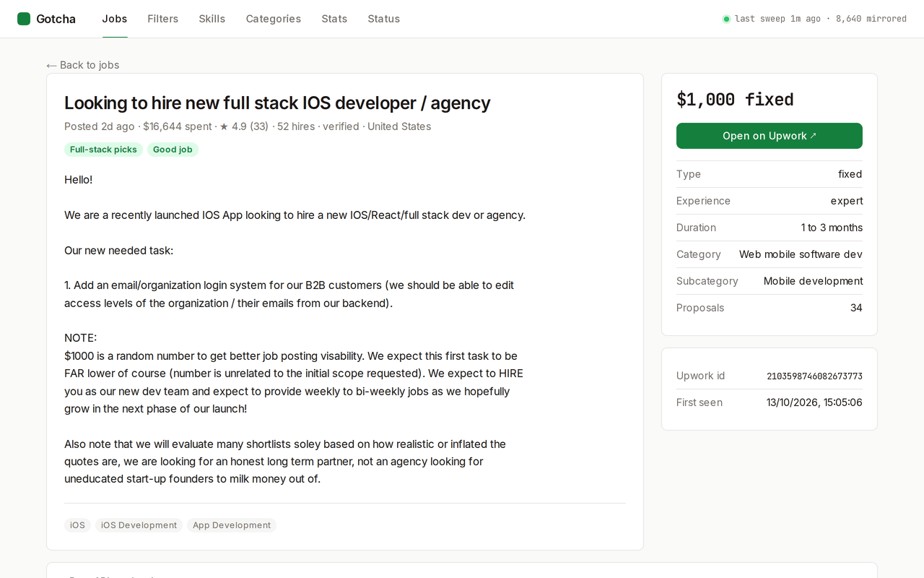Click the Type value 'fixed'
This screenshot has height=578, width=924.
click(x=850, y=174)
